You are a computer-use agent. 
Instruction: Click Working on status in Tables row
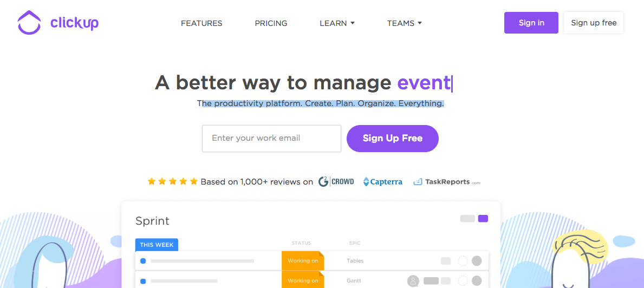click(303, 261)
